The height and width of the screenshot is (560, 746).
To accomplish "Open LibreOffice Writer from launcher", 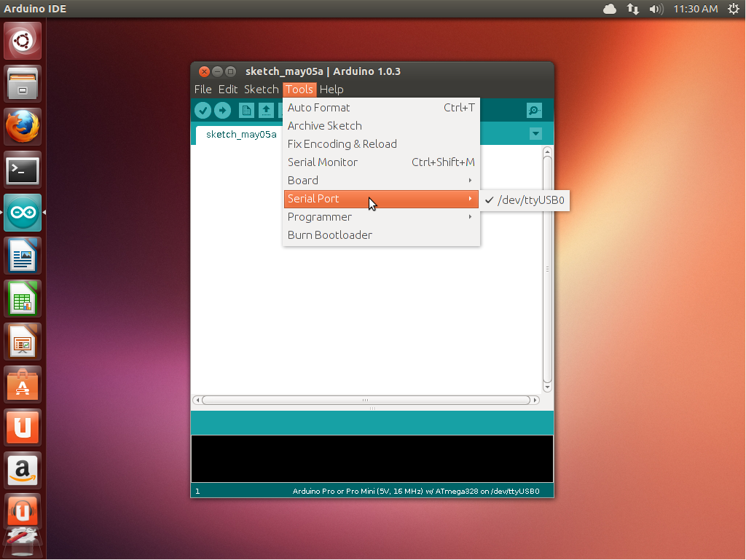I will pos(23,256).
